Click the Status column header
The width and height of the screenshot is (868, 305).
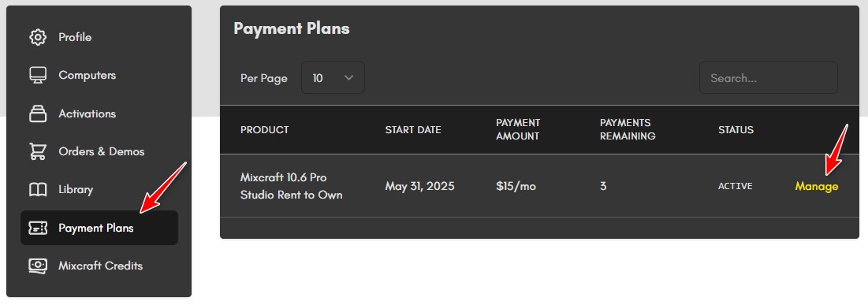[736, 130]
